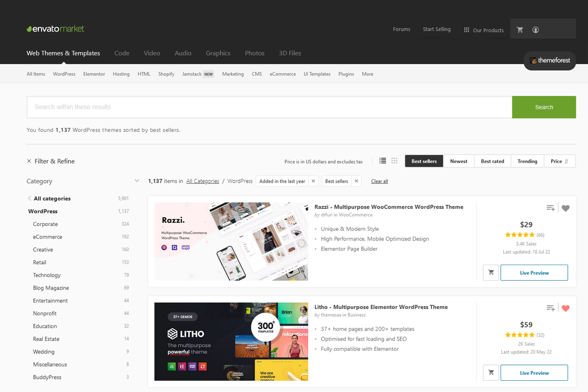
Task: Filter by BuddyPress category
Action: [47, 377]
